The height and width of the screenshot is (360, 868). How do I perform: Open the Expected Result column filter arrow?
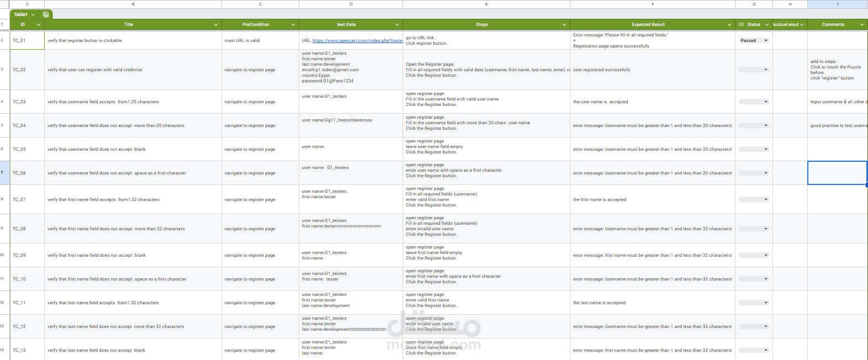729,24
